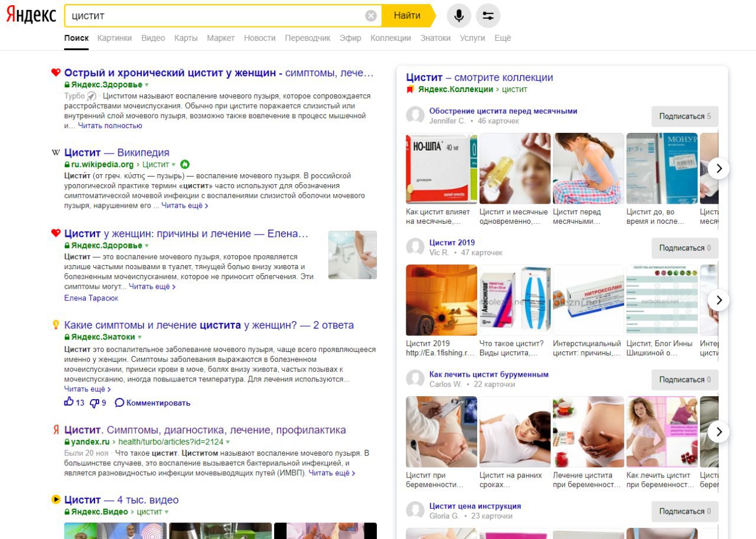
Task: Clear the search query with the X icon
Action: pos(371,16)
